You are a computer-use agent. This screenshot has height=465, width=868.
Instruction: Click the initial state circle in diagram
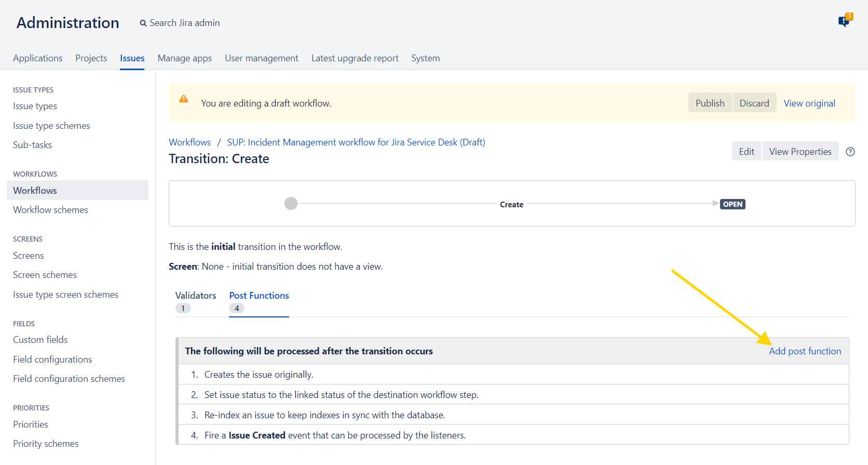[x=291, y=204]
